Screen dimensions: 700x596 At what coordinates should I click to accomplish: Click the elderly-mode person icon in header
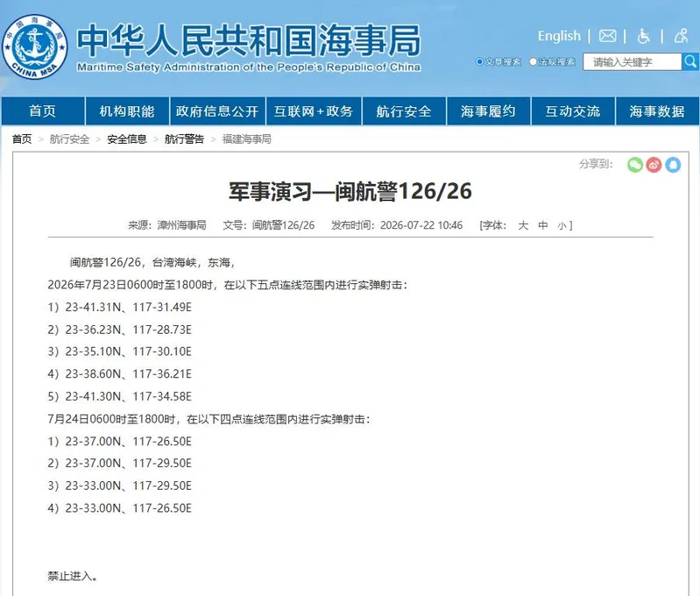click(x=681, y=35)
